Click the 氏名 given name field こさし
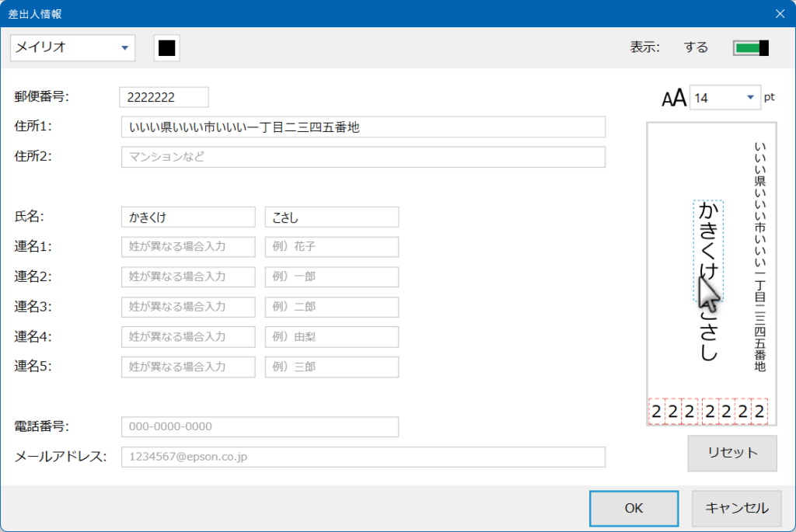 point(331,217)
